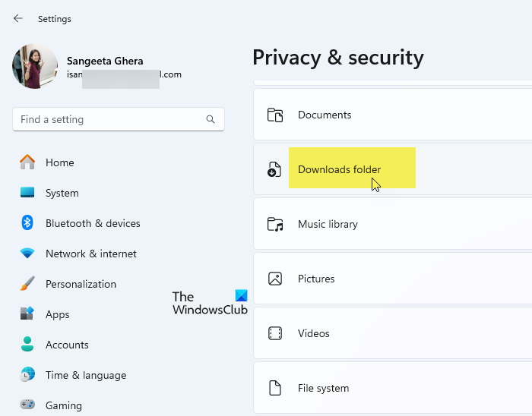Open the Music library permissions
532x416 pixels.
(x=392, y=224)
